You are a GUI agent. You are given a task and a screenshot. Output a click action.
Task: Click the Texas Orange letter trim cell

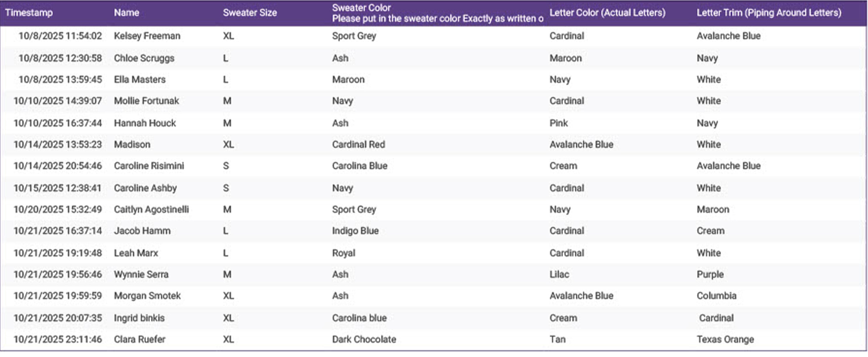725,339
